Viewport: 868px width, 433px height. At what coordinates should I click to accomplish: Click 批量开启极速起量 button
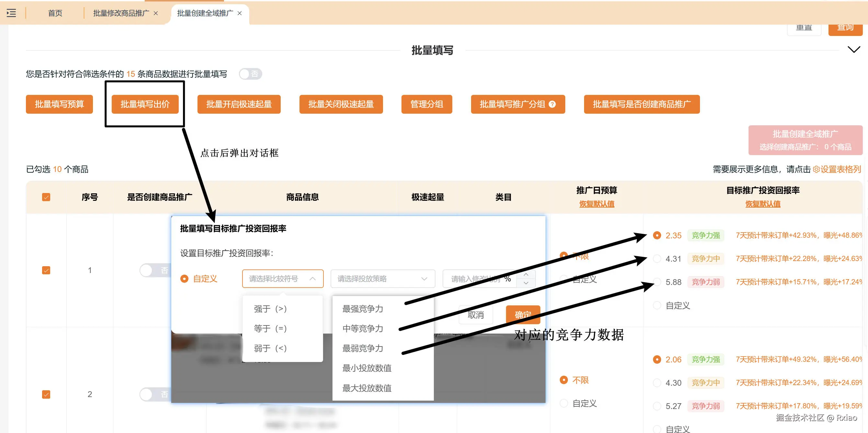click(x=239, y=104)
